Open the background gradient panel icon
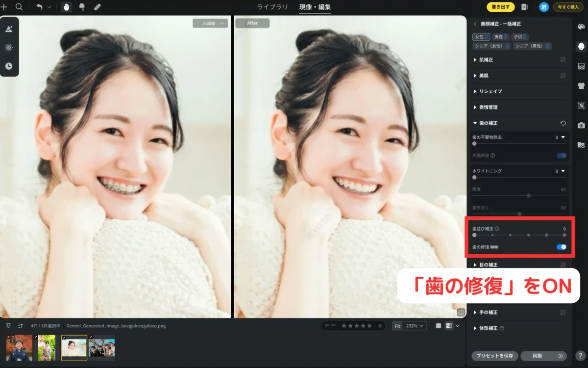588x368 pixels. 581,66
